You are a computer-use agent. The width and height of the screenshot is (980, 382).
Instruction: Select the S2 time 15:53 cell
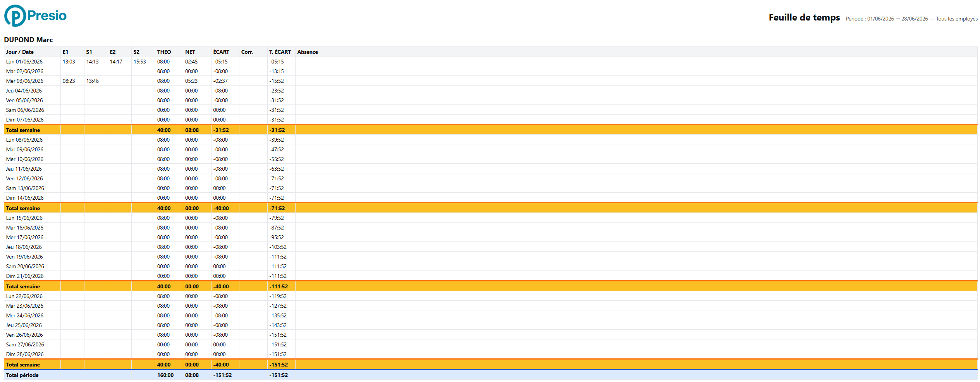(x=139, y=62)
